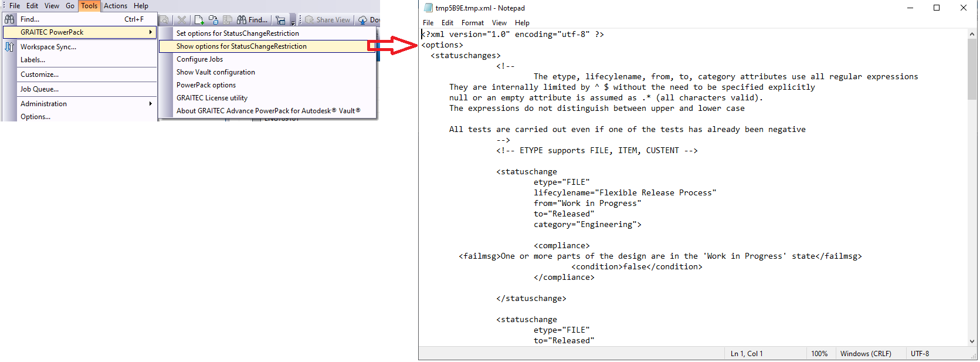Close the Notepad window
980x362 pixels.
[x=964, y=8]
